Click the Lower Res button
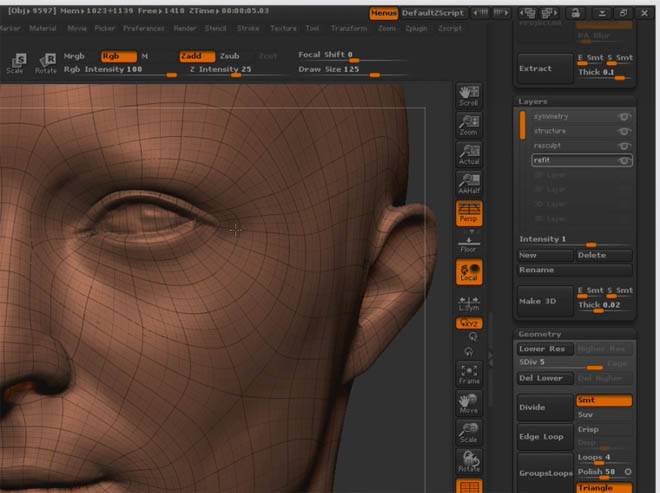Image resolution: width=660 pixels, height=493 pixels. 545,349
